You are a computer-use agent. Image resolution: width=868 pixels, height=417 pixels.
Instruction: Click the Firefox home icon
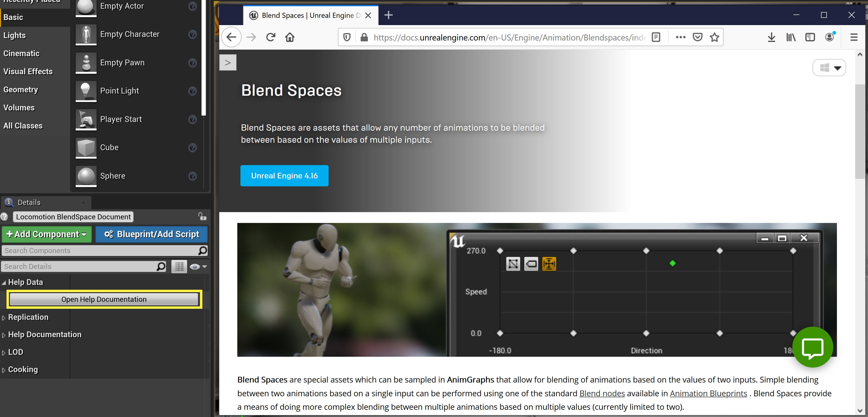[290, 37]
